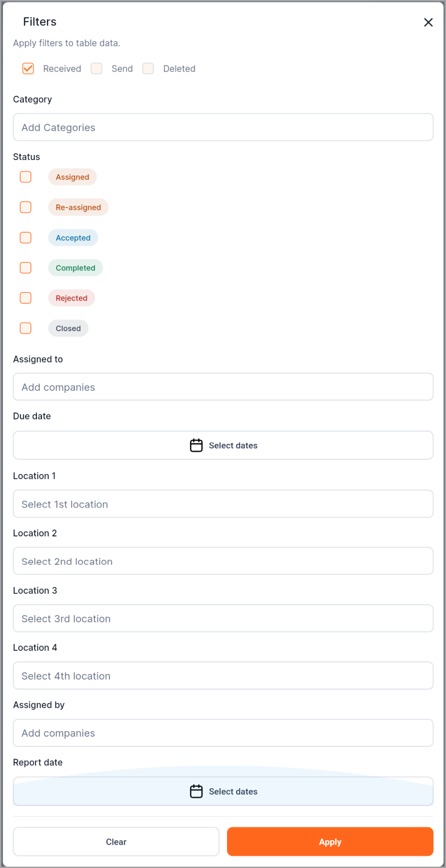The width and height of the screenshot is (446, 868).
Task: Apply the selected filters
Action: pyautogui.click(x=330, y=842)
